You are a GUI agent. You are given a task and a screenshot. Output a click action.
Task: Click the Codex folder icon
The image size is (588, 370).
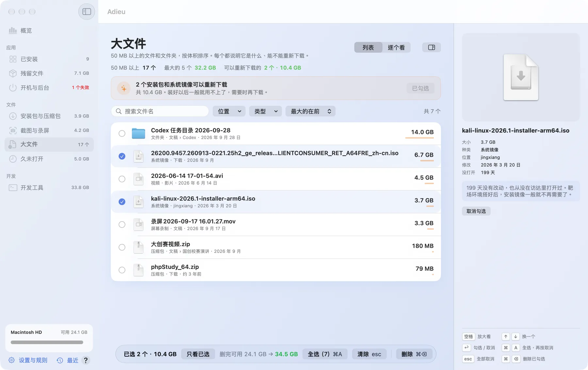139,133
